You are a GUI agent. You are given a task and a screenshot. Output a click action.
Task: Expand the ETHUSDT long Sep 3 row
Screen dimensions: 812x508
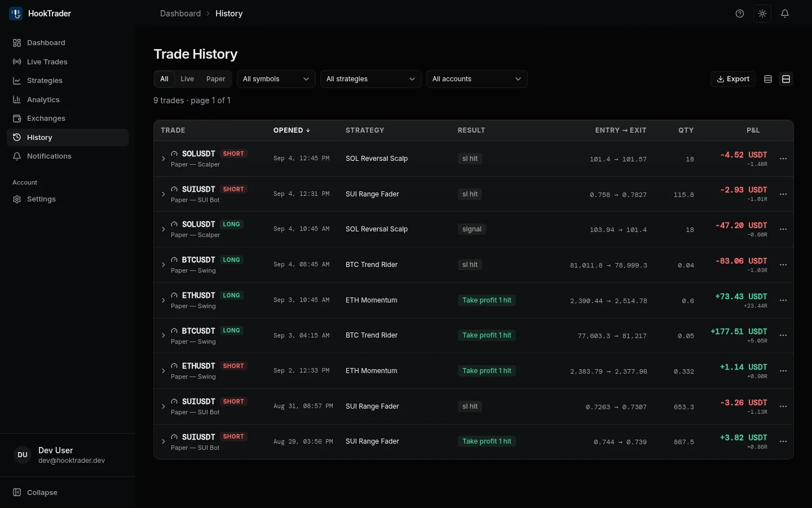point(164,300)
